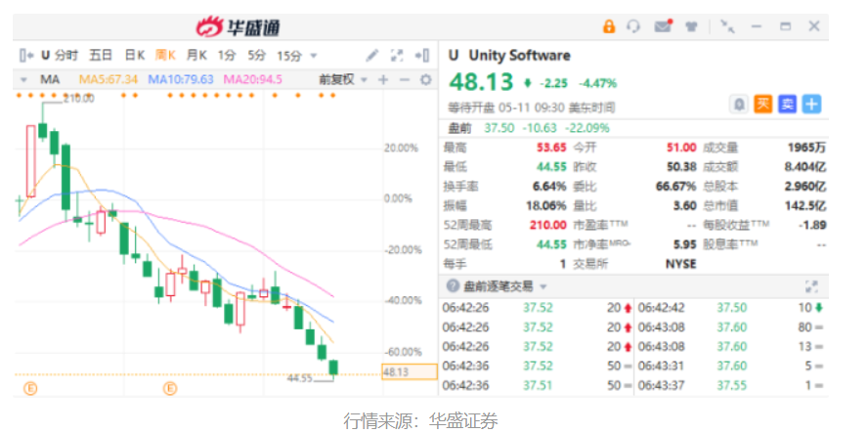Switch to 五日 chart tab
The image size is (868, 434).
(x=101, y=56)
